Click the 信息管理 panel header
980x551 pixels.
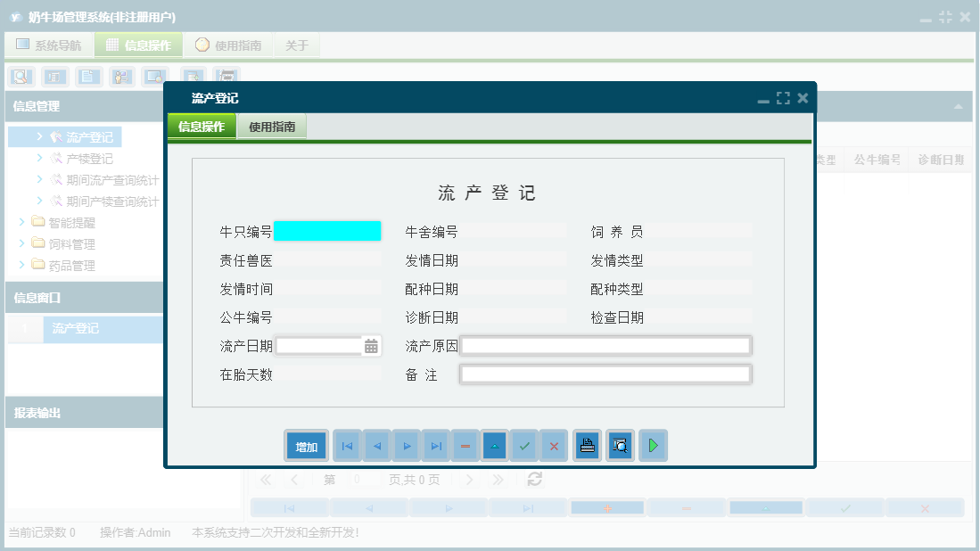[85, 106]
